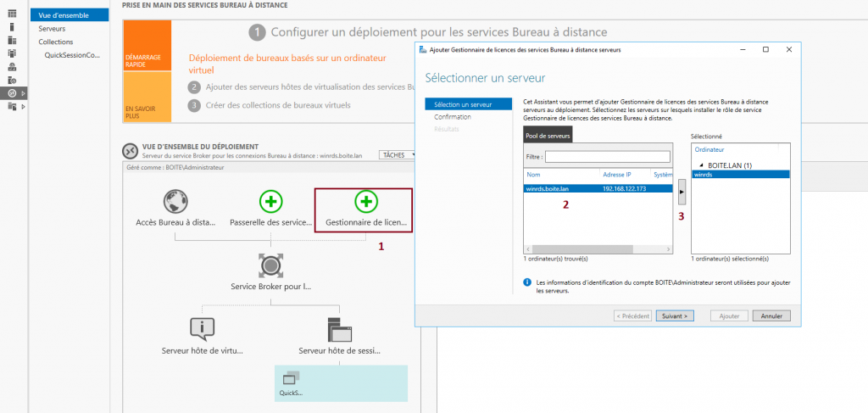The height and width of the screenshot is (413, 868).
Task: Click the Serveur hôte de virtualisation icon
Action: [x=202, y=328]
